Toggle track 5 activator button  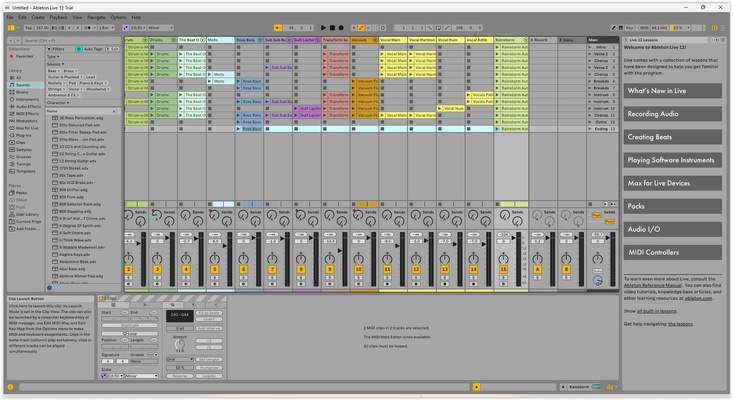pos(215,270)
